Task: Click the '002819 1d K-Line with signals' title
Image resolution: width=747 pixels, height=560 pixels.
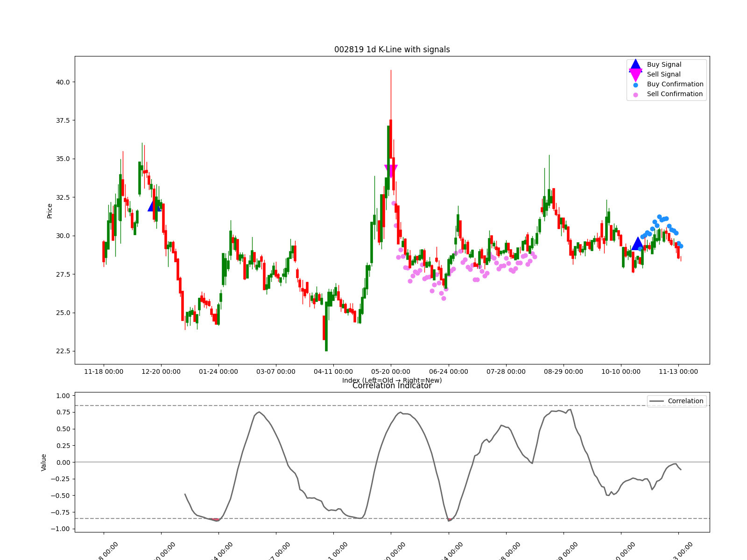Action: click(x=392, y=49)
